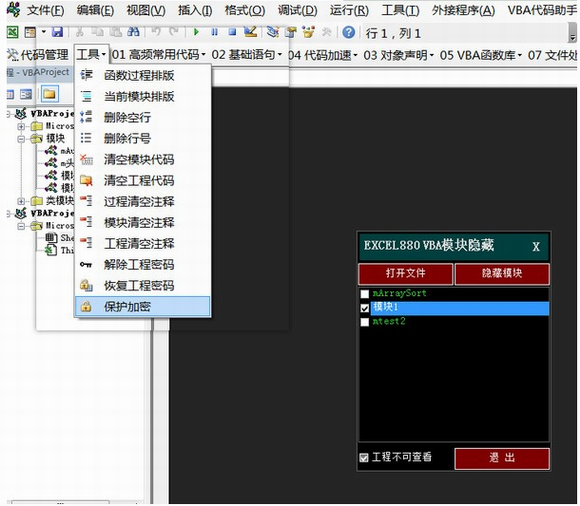
Task: Close the EXCEL880 VBA模块隐藏 dialog with X
Action: (x=536, y=247)
